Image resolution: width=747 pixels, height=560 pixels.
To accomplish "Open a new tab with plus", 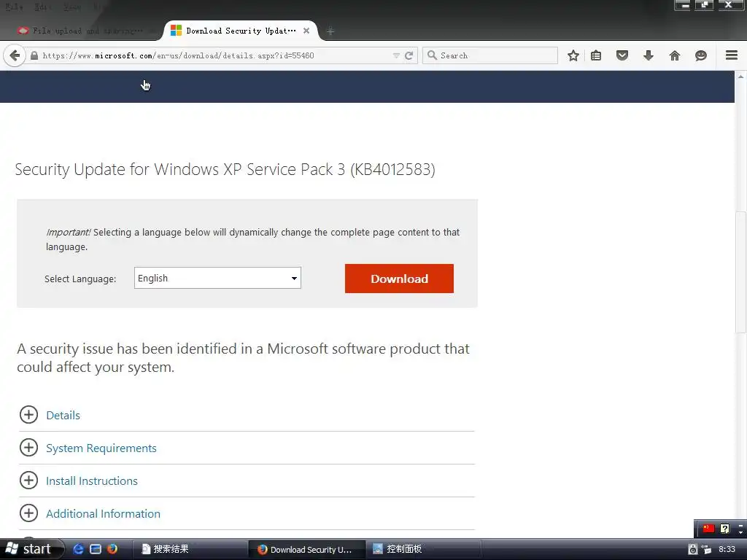I will [330, 31].
